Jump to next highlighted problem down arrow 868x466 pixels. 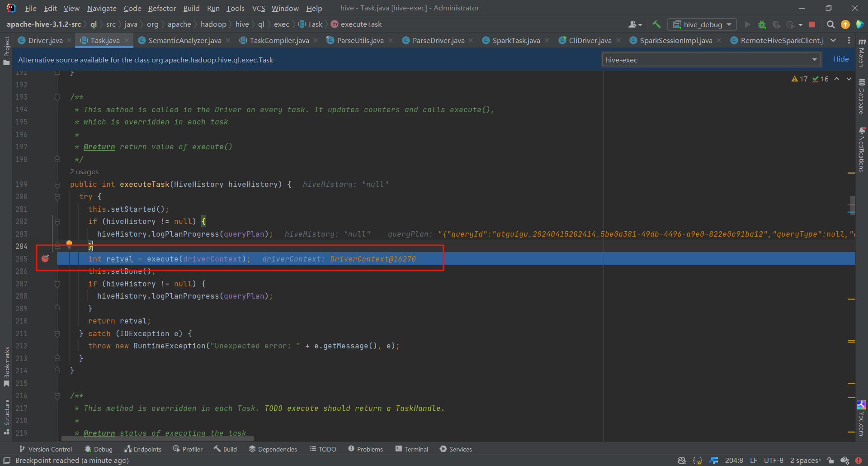pos(849,79)
